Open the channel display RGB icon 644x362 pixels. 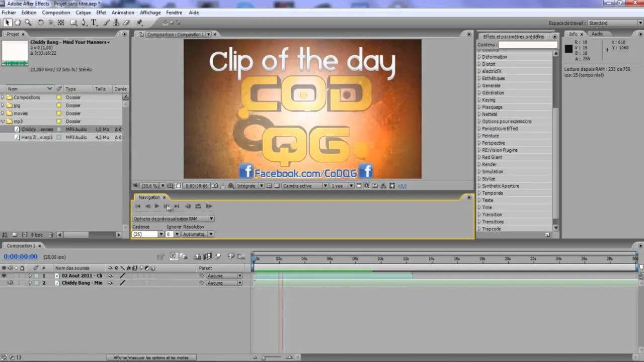pyautogui.click(x=231, y=186)
